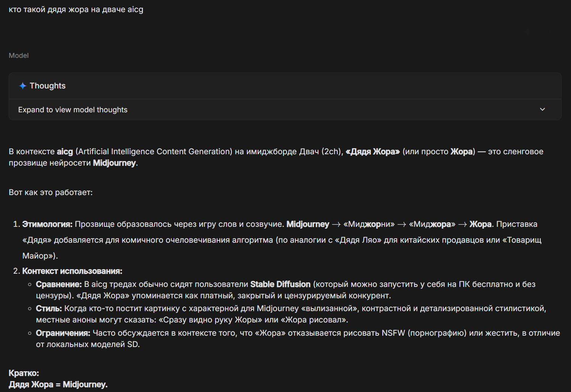Image resolution: width=571 pixels, height=392 pixels.
Task: Click bold 'aicg' in the first paragraph
Action: click(x=65, y=152)
